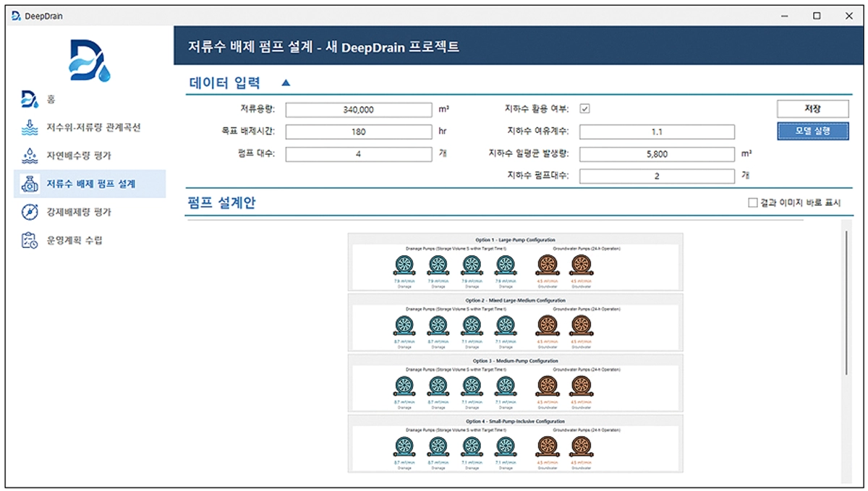This screenshot has width=868, height=491.
Task: Select the third drainage pump in Option 4
Action: pos(472,446)
